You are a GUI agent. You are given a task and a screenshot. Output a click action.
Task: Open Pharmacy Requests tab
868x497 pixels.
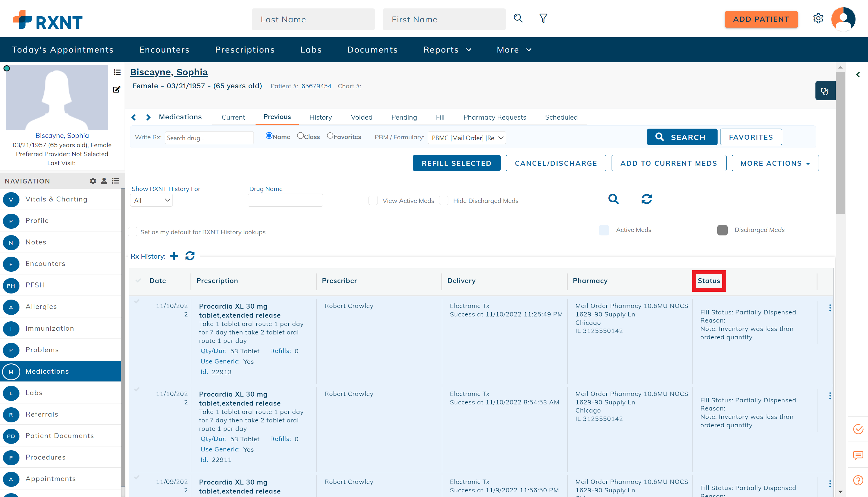click(x=495, y=117)
